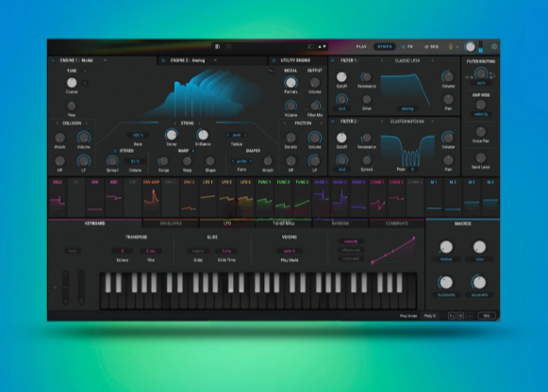Open the settings gear icon
The width and height of the screenshot is (548, 392).
click(494, 46)
